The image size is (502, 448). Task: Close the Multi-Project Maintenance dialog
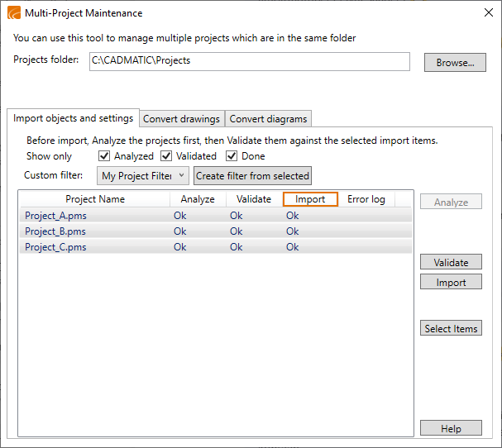(x=486, y=13)
